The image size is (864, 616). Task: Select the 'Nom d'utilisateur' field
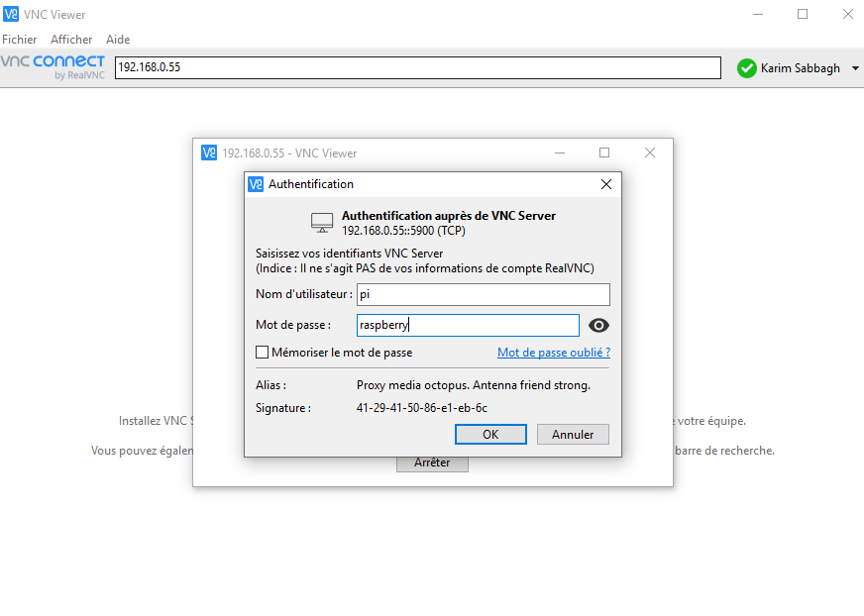coord(483,294)
